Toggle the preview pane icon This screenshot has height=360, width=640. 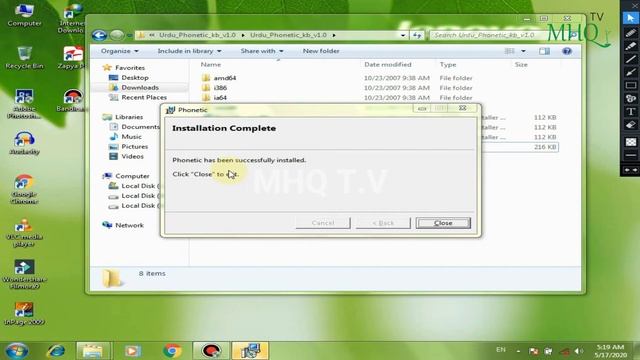(x=544, y=51)
